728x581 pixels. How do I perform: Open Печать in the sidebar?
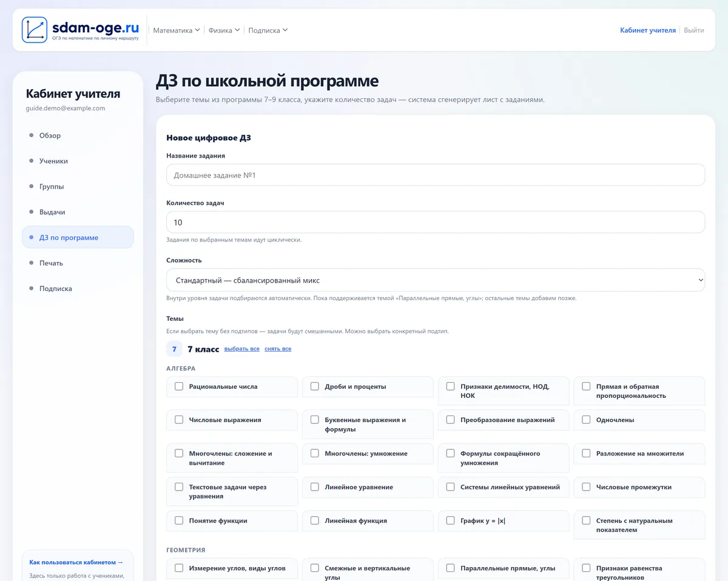click(x=78, y=263)
